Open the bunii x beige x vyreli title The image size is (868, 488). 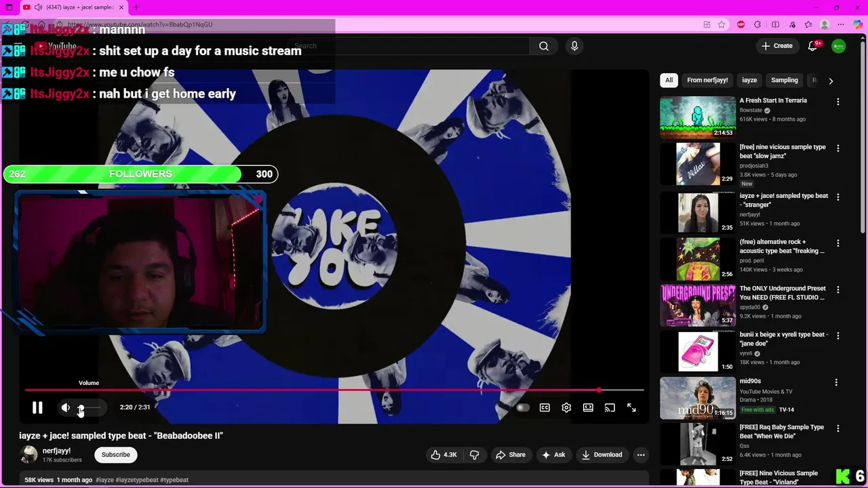pyautogui.click(x=783, y=339)
